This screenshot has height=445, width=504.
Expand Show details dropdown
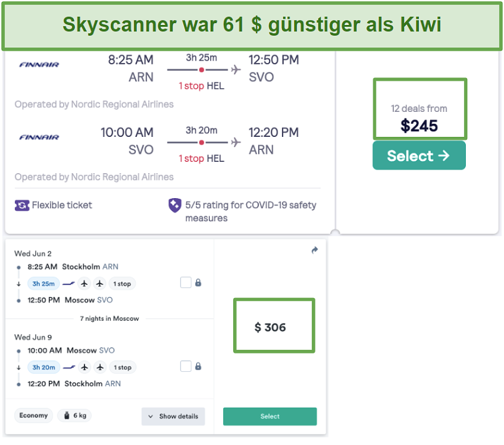pyautogui.click(x=173, y=416)
